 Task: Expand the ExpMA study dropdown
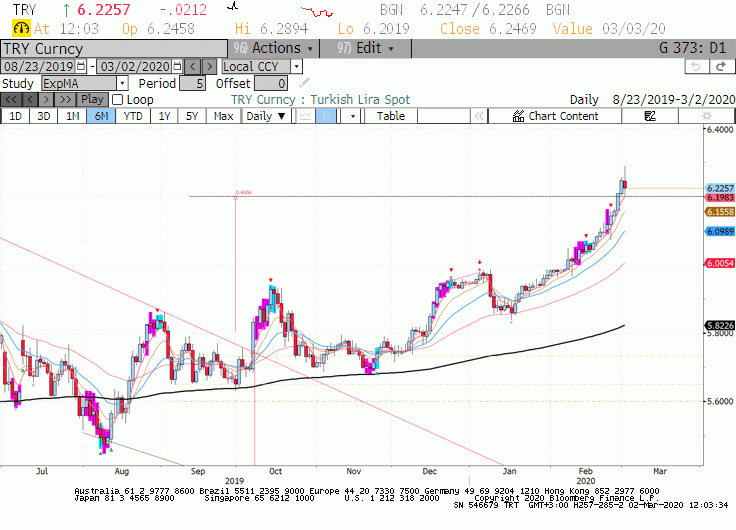[122, 84]
